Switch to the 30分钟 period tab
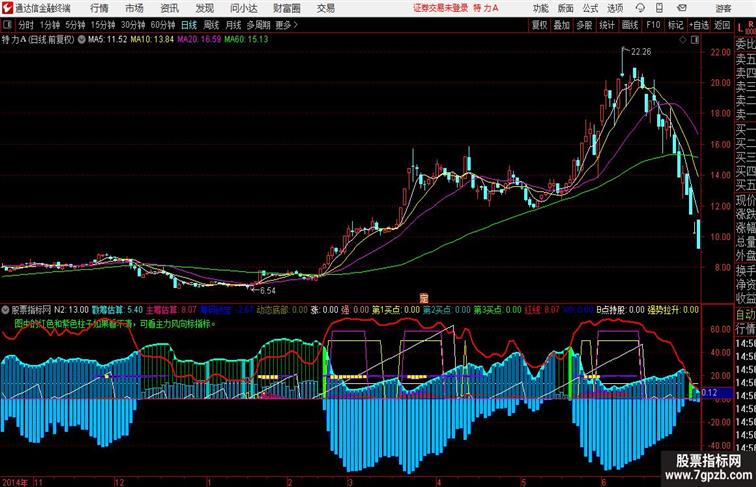 [133, 25]
